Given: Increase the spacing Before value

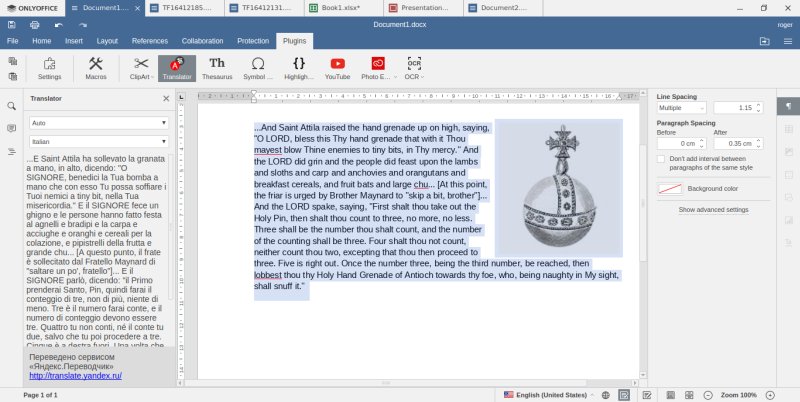Looking at the screenshot, I should point(702,141).
